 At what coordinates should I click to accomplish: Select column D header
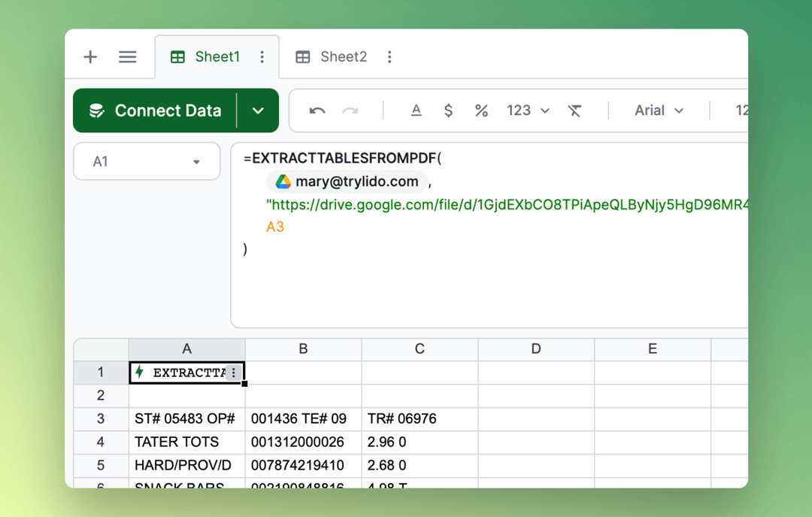tap(536, 349)
